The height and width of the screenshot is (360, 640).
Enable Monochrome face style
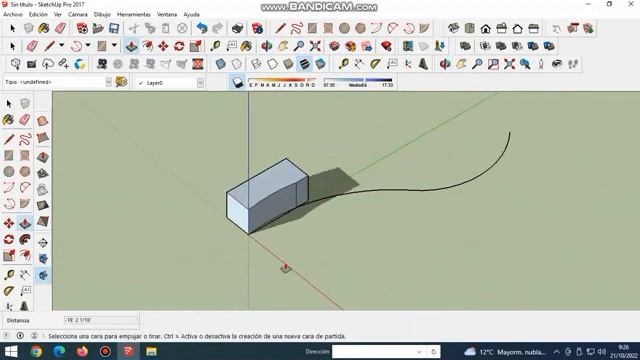(320, 64)
